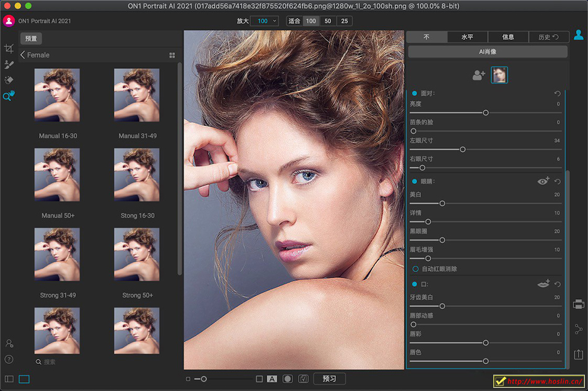Switch to the 信息 info tab
This screenshot has height=391, width=588.
tap(508, 37)
